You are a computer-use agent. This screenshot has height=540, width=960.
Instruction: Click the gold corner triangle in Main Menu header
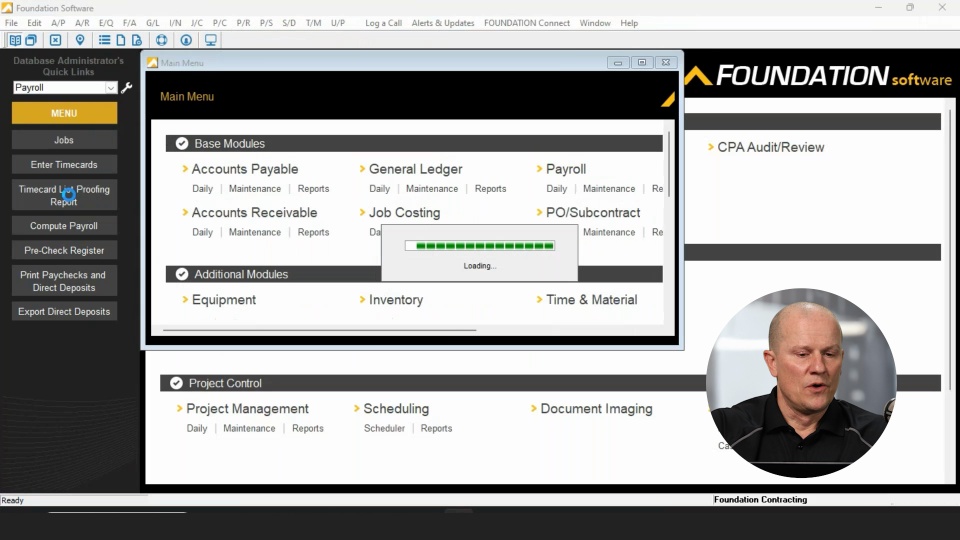[668, 99]
